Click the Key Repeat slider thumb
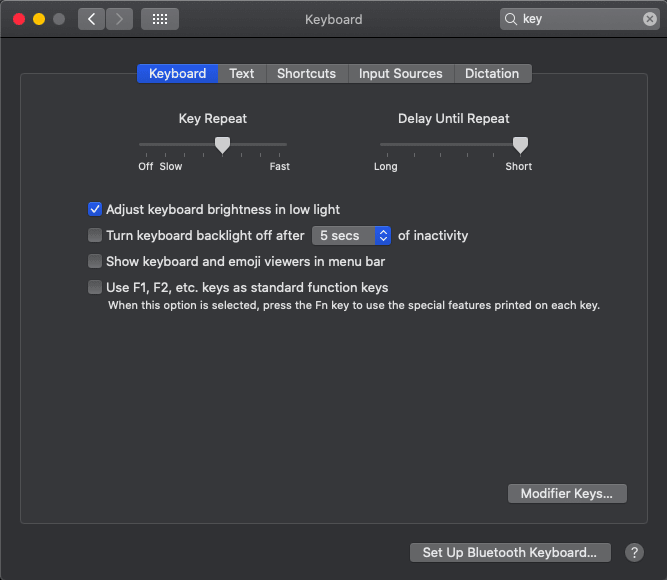 [x=222, y=145]
